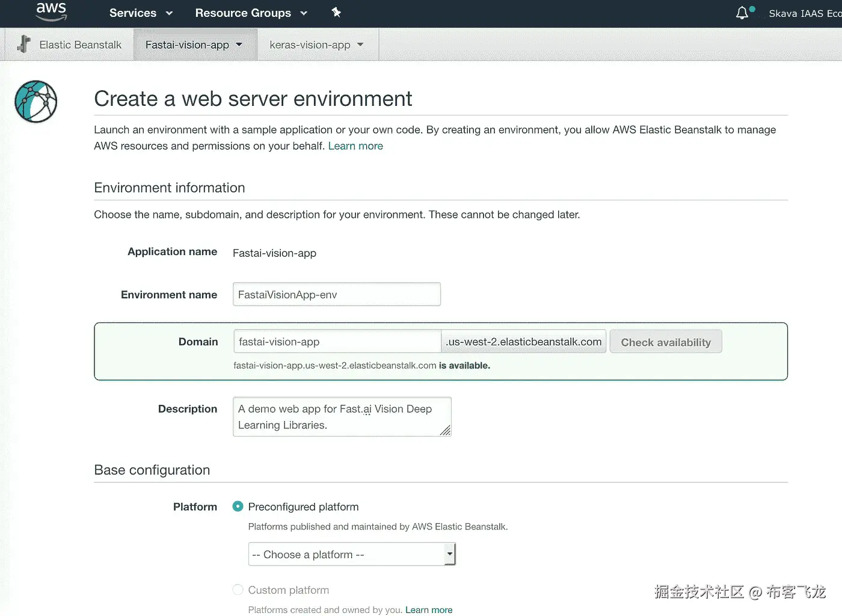842x616 pixels.
Task: Click the Domain subdomain input field
Action: point(337,342)
